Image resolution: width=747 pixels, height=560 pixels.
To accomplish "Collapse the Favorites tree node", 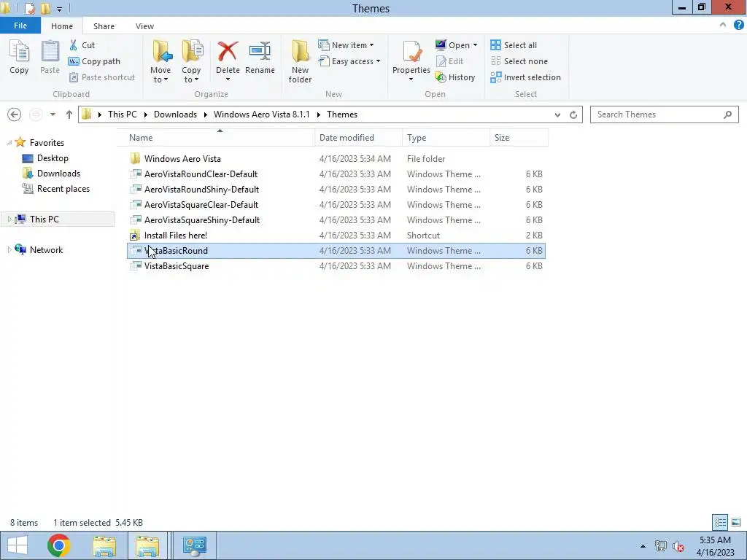I will click(x=9, y=143).
